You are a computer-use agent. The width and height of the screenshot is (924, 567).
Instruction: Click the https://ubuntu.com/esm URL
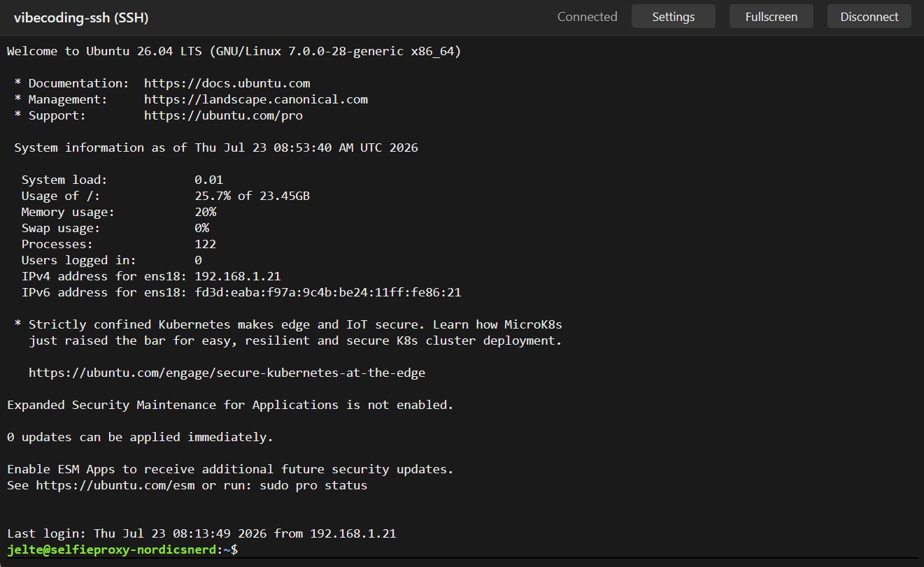pyautogui.click(x=115, y=485)
